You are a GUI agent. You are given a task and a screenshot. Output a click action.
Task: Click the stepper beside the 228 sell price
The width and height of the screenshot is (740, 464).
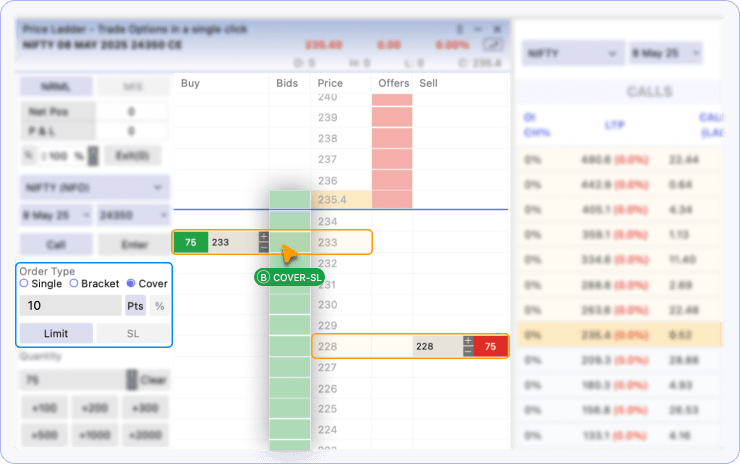(x=468, y=346)
